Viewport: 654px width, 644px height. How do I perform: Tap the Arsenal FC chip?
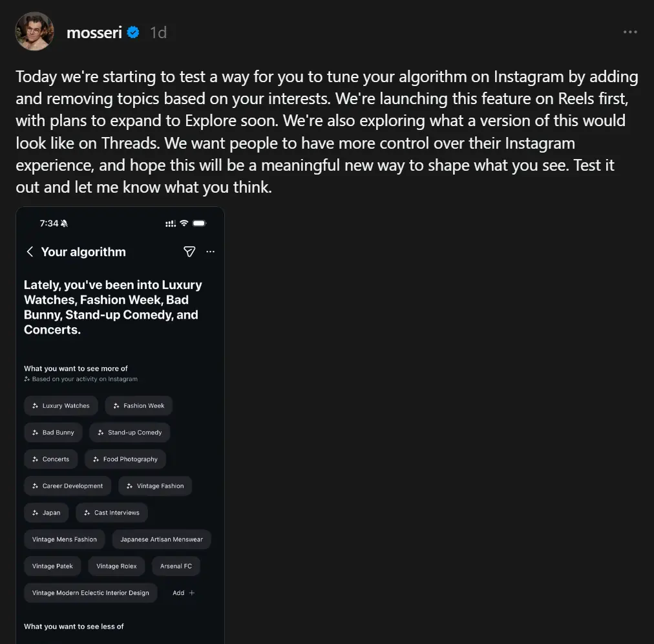(176, 566)
